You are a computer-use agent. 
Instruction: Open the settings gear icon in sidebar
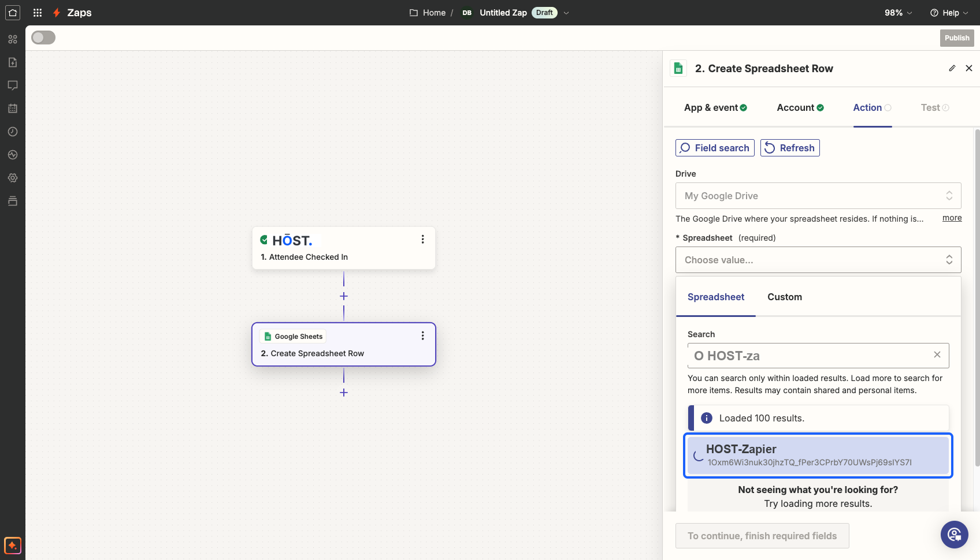[13, 178]
